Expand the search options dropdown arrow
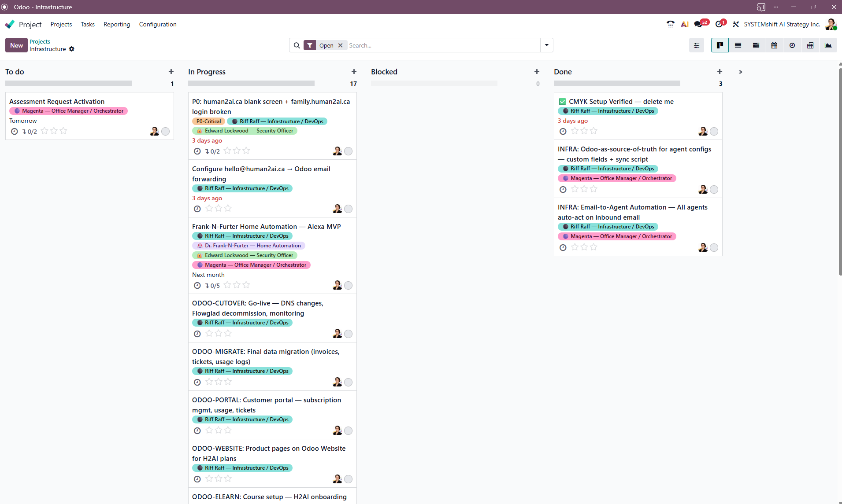842x504 pixels. click(x=546, y=45)
